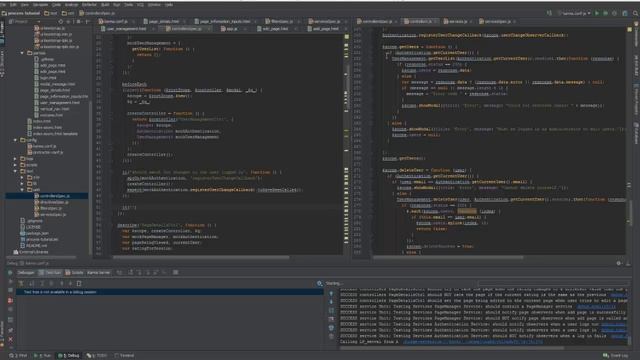Image resolution: width=640 pixels, height=360 pixels.
Task: Select the Scripts tab in Debug panel
Action: (75, 272)
